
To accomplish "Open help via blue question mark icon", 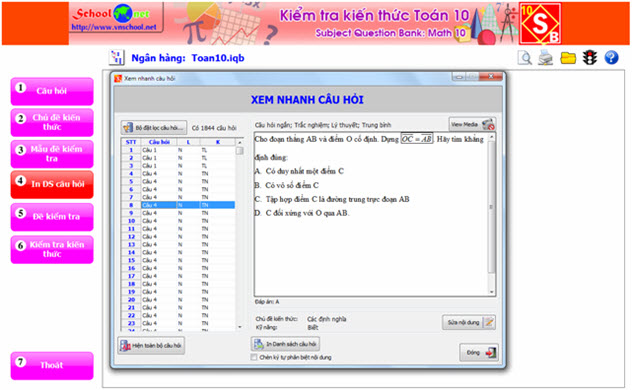I will coord(611,58).
